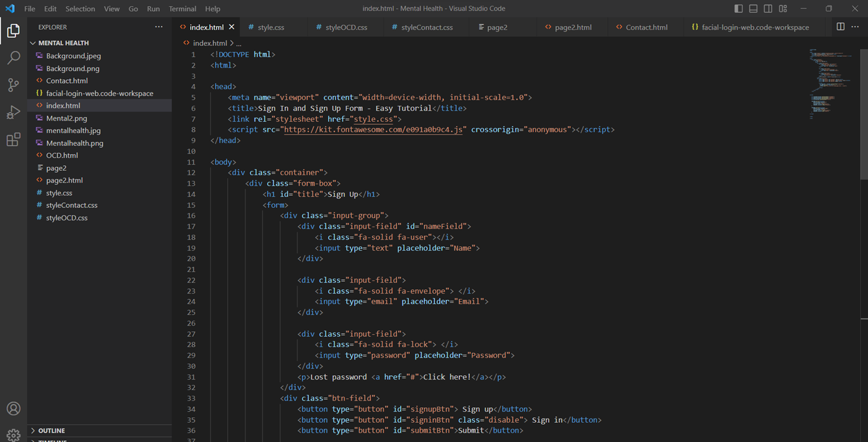This screenshot has width=868, height=442.
Task: Open page2 file in the explorer
Action: pos(99,168)
